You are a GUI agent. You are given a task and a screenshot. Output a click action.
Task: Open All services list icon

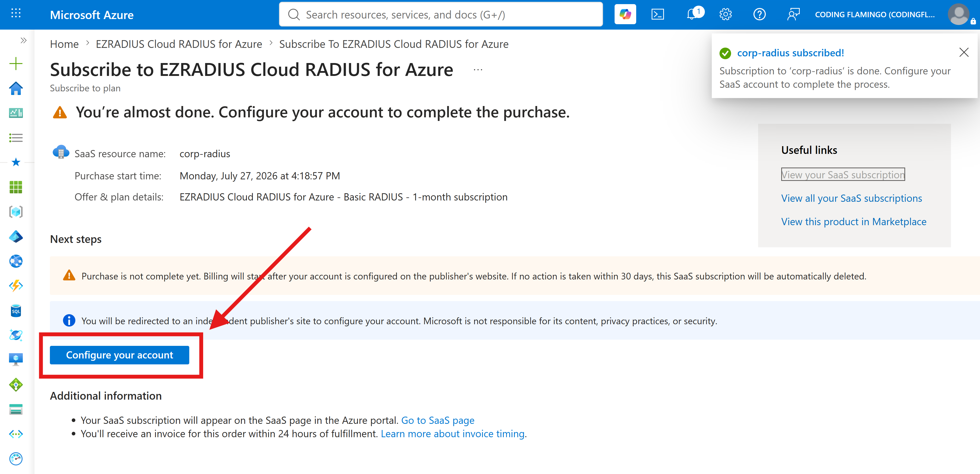[x=16, y=137]
